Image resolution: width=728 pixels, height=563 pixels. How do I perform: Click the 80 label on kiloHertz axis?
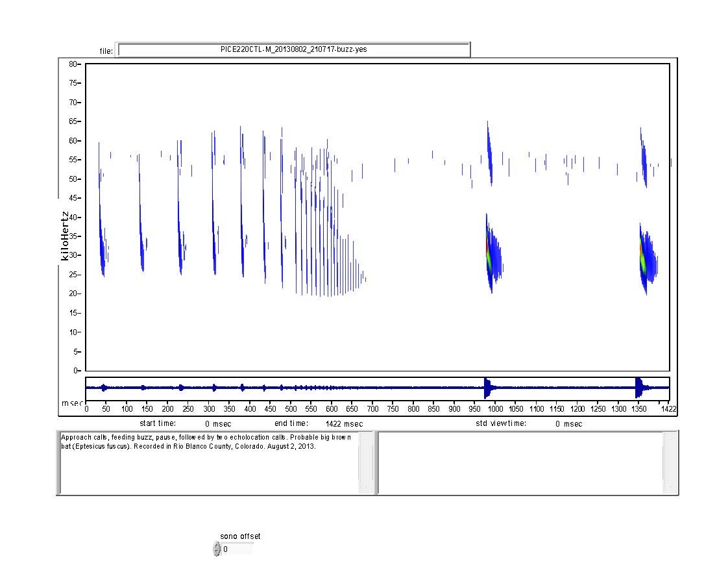(73, 64)
